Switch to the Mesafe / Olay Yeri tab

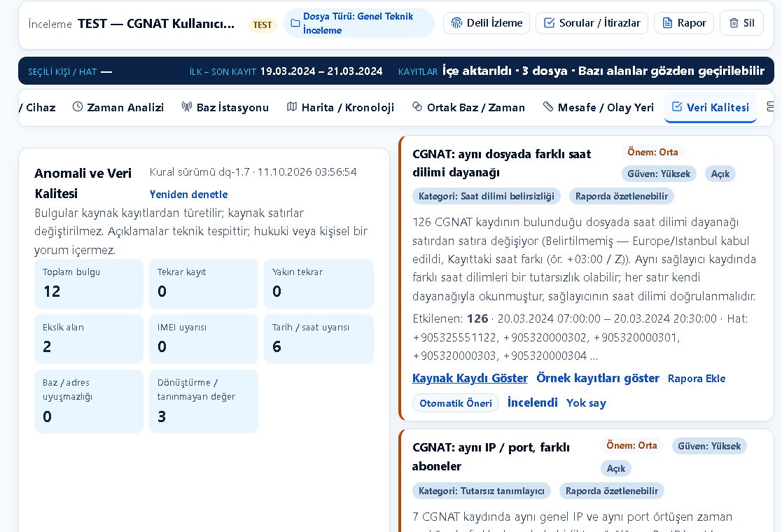click(598, 107)
